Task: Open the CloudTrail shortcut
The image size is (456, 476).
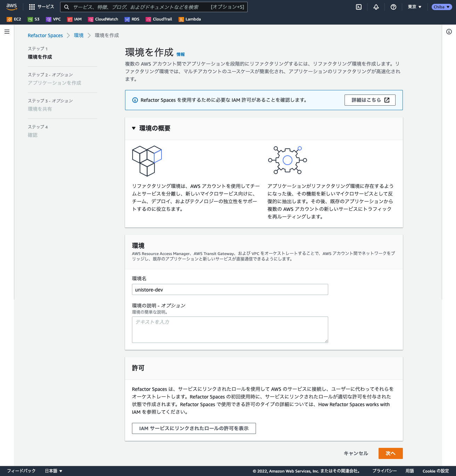Action: click(159, 19)
